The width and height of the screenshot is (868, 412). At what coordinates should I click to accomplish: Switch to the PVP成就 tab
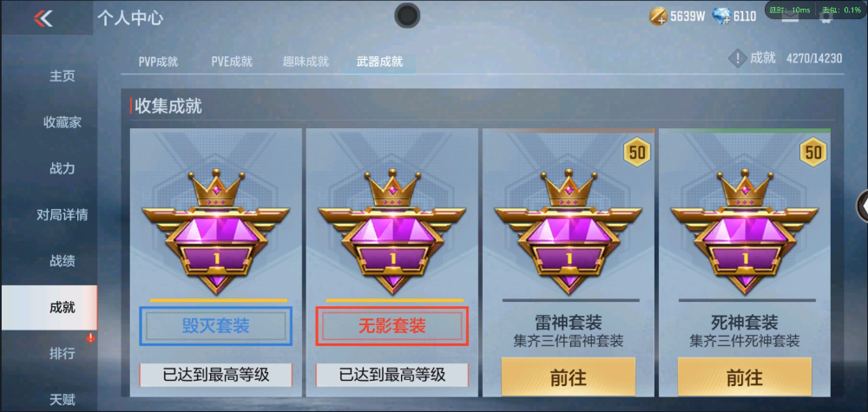(x=158, y=62)
